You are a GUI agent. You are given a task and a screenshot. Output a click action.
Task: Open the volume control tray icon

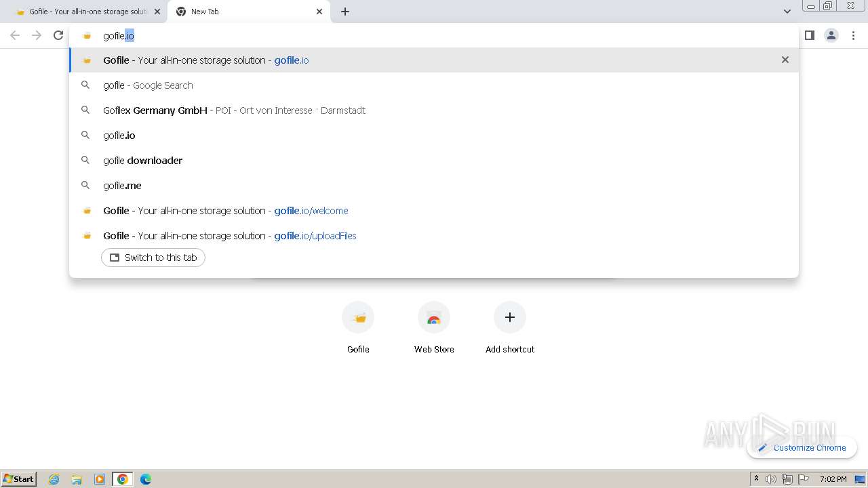pos(771,479)
